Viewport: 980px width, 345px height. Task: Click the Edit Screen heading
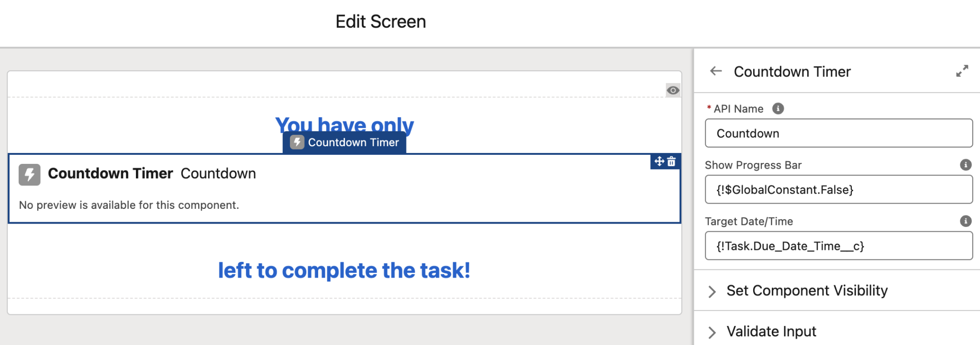point(380,22)
